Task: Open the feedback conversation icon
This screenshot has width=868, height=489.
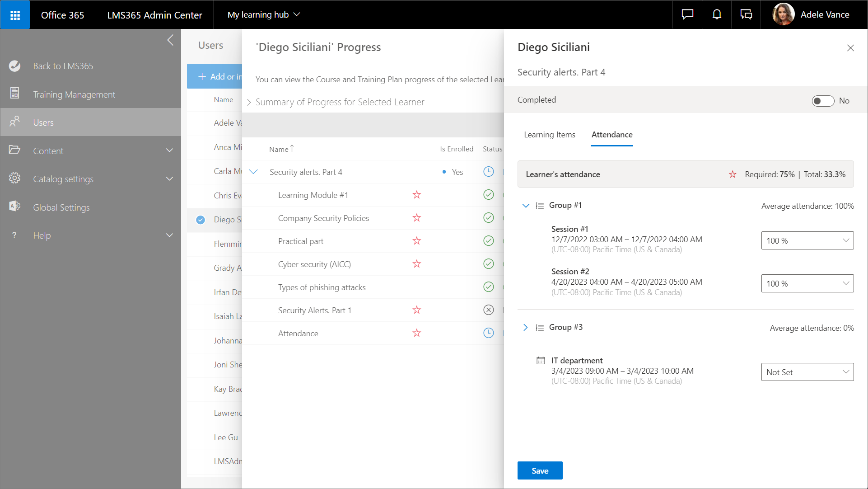Action: coord(746,15)
